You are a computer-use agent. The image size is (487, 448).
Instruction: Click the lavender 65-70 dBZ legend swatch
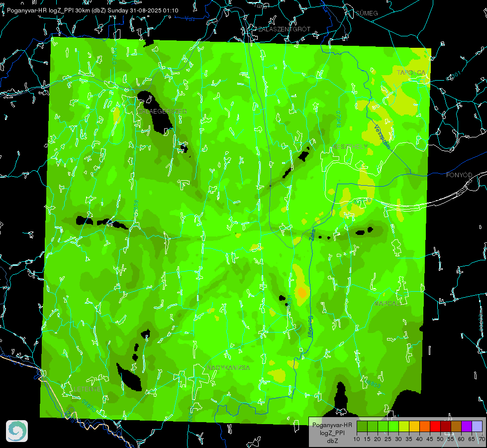(477, 426)
